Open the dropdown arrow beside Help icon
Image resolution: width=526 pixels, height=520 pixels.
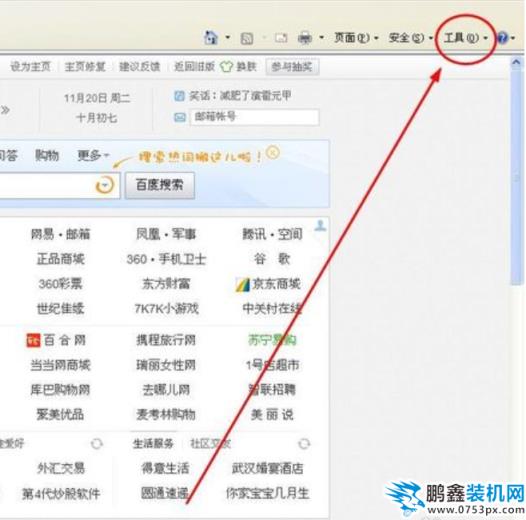pos(513,38)
